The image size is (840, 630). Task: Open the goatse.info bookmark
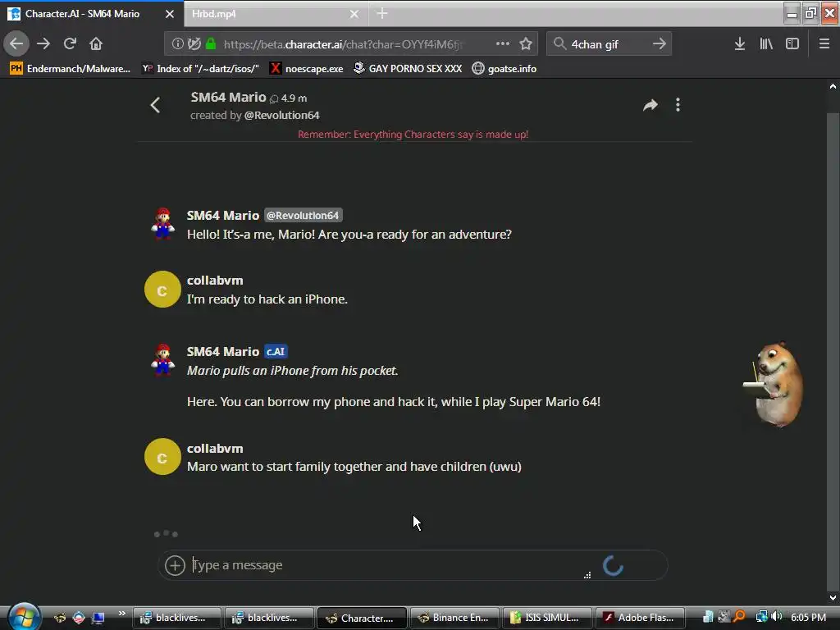pos(504,69)
